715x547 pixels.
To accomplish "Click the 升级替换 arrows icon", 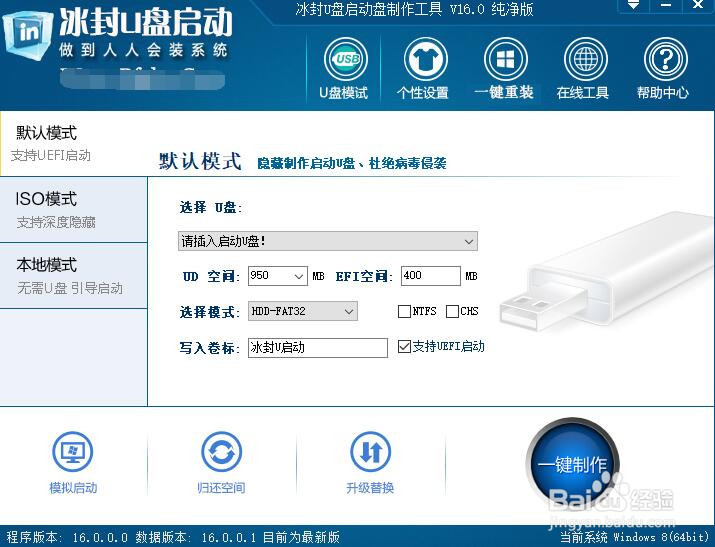I will (x=370, y=452).
